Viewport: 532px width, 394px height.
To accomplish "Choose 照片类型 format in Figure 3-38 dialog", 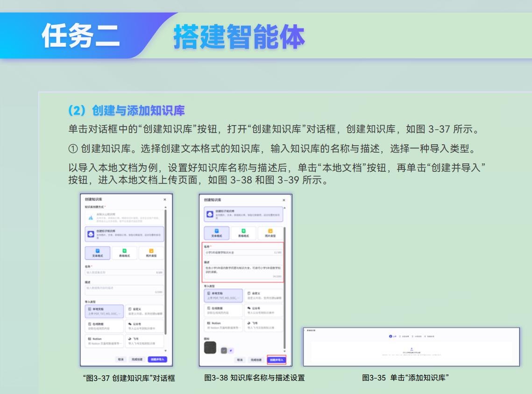I will [x=270, y=233].
